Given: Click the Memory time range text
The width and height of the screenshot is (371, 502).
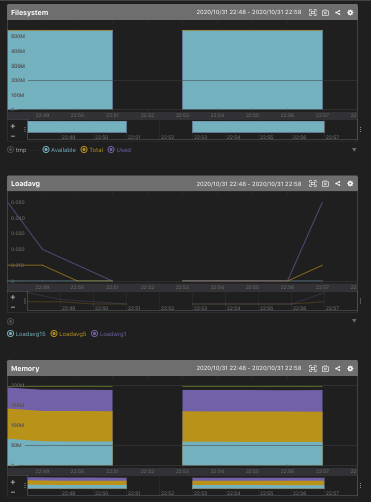Looking at the screenshot, I should click(x=249, y=368).
